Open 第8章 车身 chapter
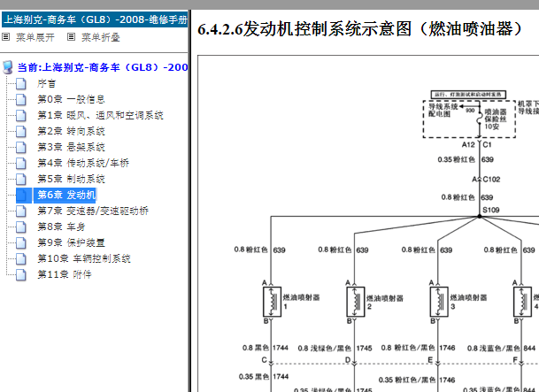 click(61, 227)
